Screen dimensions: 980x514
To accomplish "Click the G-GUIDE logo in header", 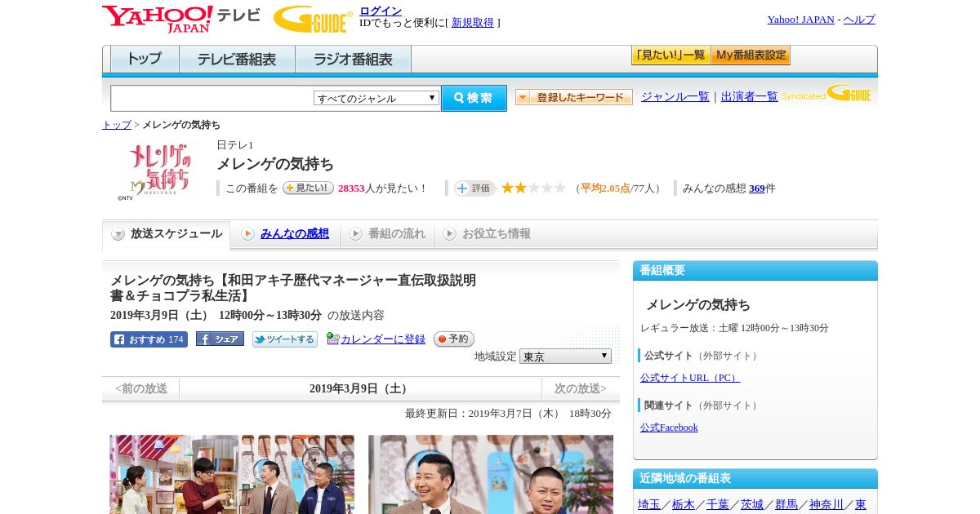I will click(313, 20).
